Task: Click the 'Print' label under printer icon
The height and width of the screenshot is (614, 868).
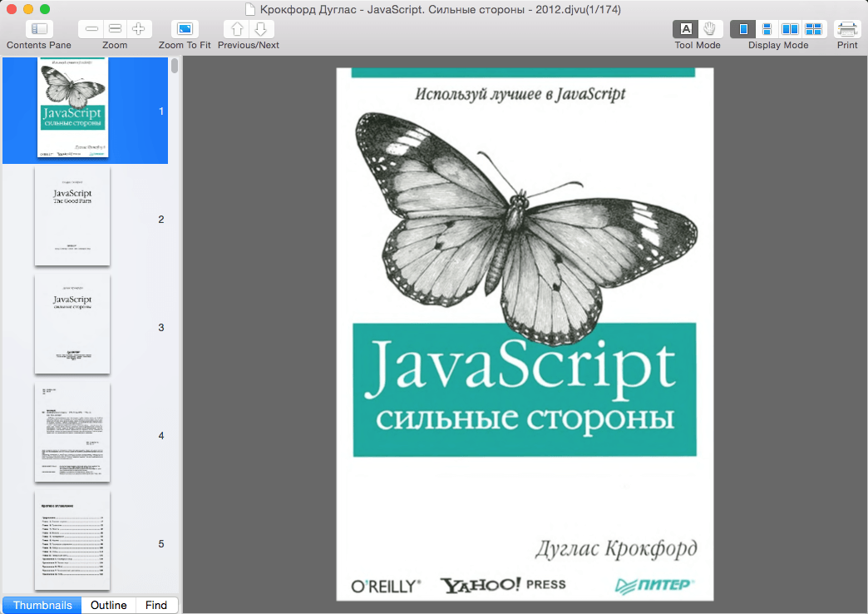Action: [847, 45]
